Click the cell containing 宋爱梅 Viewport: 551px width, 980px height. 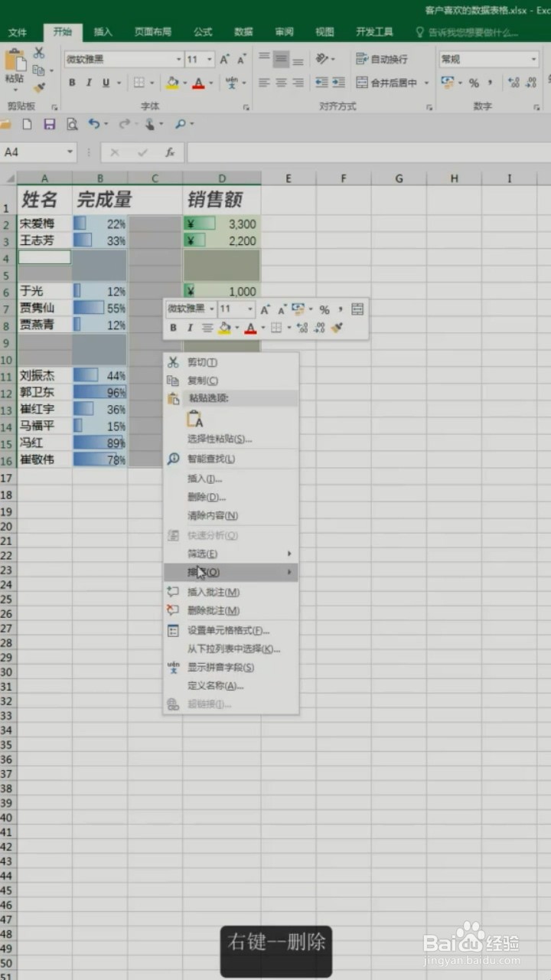44,224
